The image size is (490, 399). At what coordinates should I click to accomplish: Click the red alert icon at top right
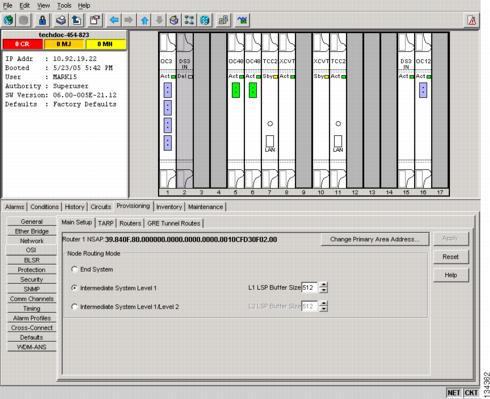472,21
